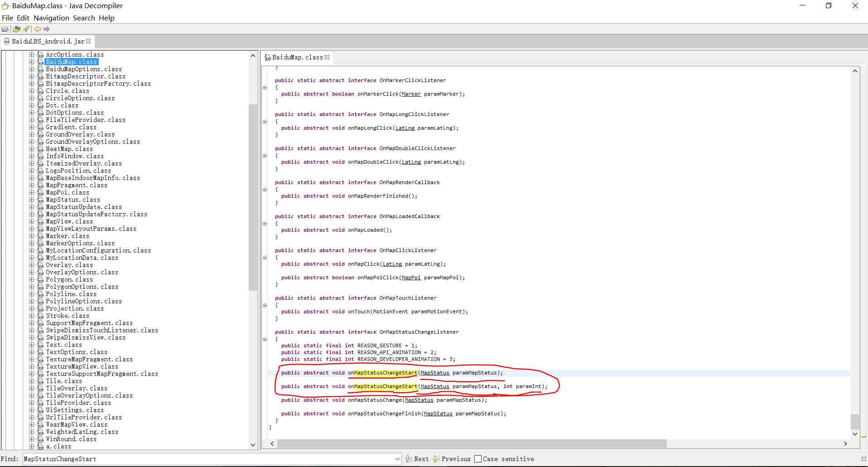The image size is (868, 467).
Task: Close the BaiduMap.class editor tab
Action: click(x=327, y=57)
